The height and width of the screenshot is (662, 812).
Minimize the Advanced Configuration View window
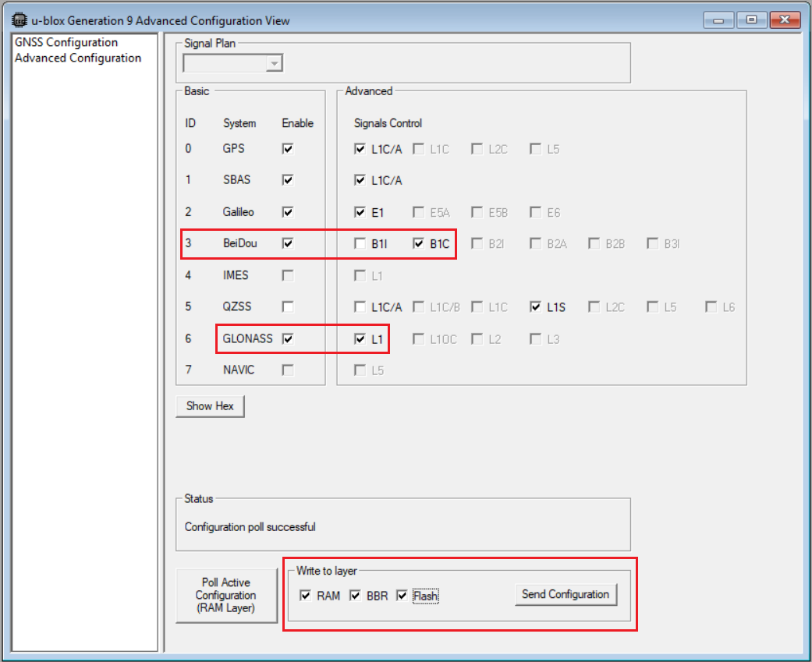(x=718, y=20)
